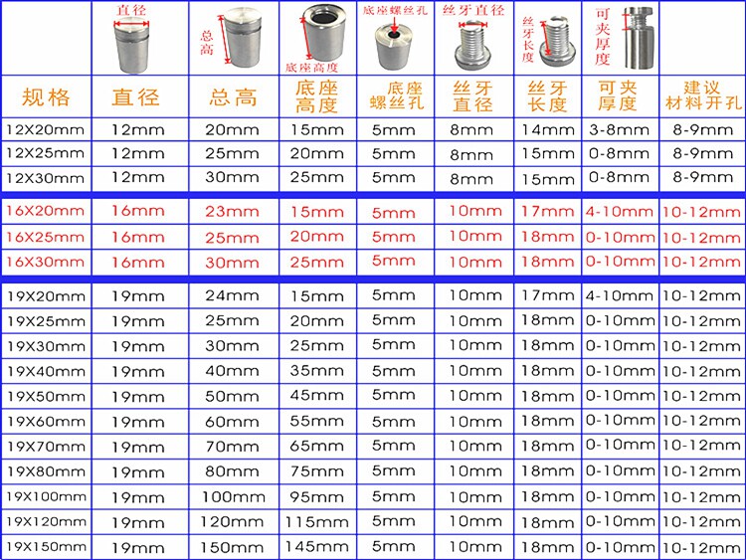Image resolution: width=746 pixels, height=560 pixels.
Task: Select the 19X60mm spec cell
Action: [x=47, y=422]
